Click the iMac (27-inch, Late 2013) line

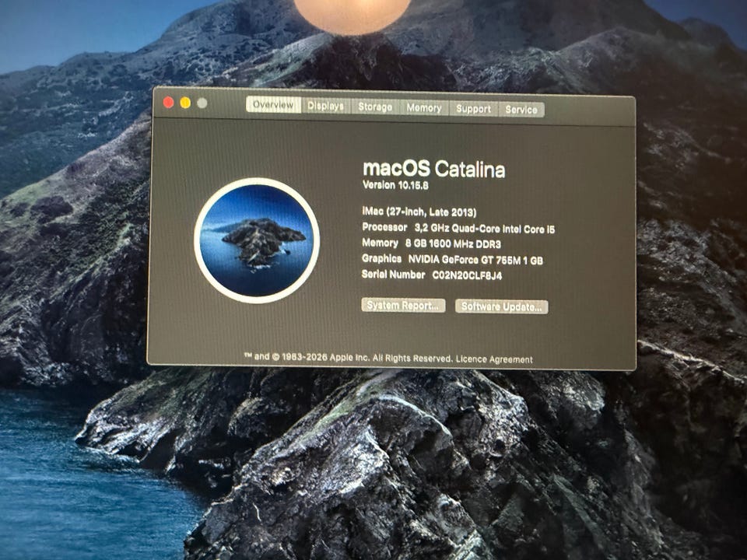(x=419, y=212)
